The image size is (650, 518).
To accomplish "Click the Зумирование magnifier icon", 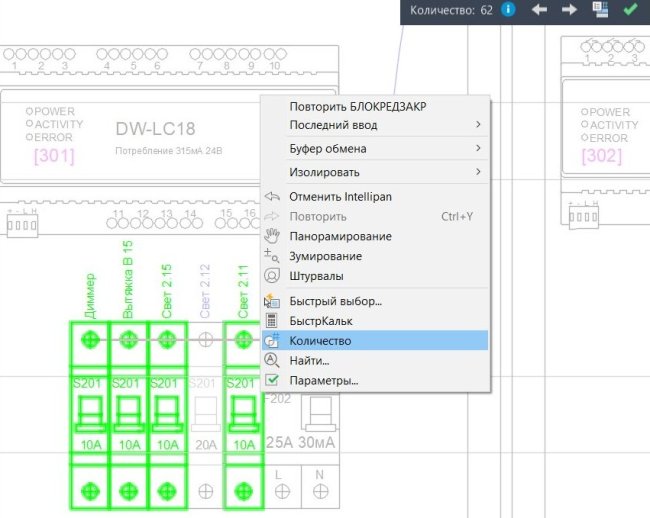I will click(272, 257).
